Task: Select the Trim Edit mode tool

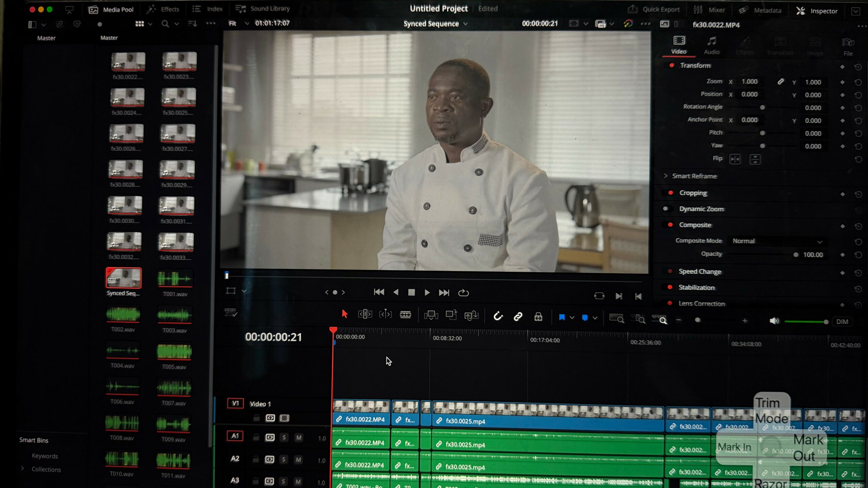Action: click(365, 314)
